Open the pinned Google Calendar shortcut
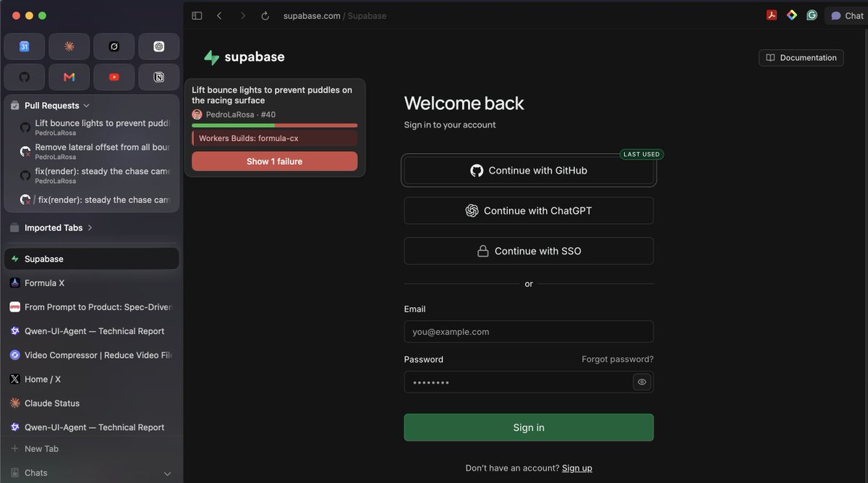Viewport: 868px width, 483px height. 24,46
